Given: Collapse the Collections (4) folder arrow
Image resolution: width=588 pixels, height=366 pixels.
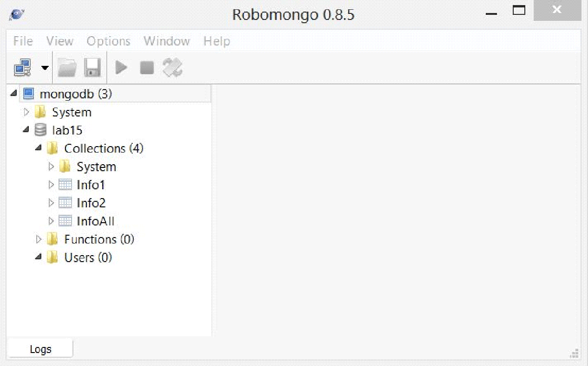Looking at the screenshot, I should 39,148.
